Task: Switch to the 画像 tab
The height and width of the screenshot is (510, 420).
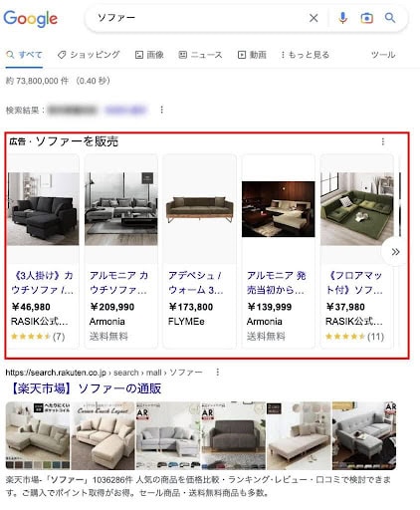Action: [149, 55]
